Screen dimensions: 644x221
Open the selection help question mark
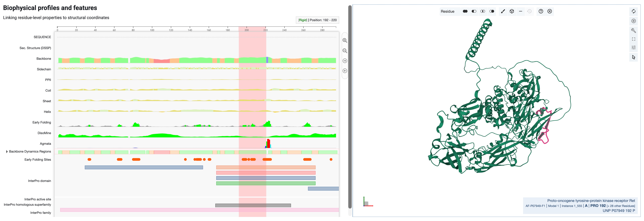click(x=541, y=11)
